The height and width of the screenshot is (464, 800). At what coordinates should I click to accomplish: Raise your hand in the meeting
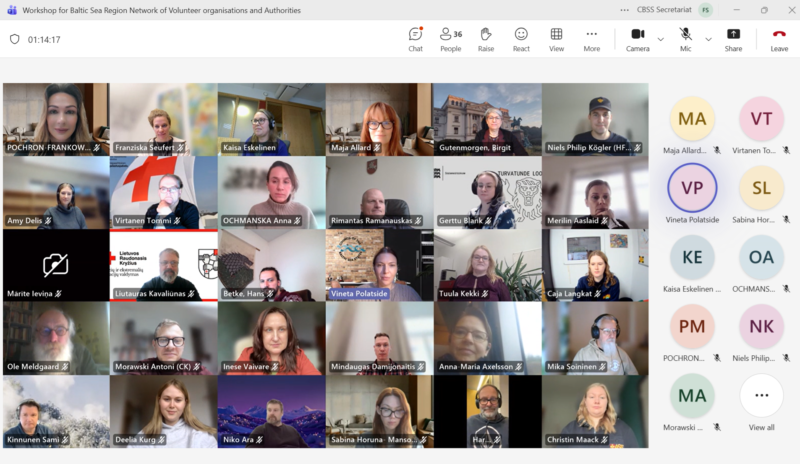point(486,38)
